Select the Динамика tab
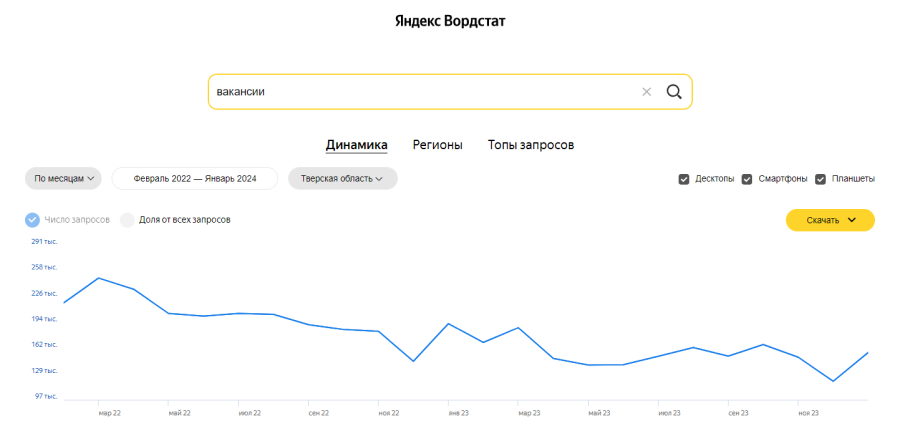This screenshot has height=430, width=900. (356, 145)
